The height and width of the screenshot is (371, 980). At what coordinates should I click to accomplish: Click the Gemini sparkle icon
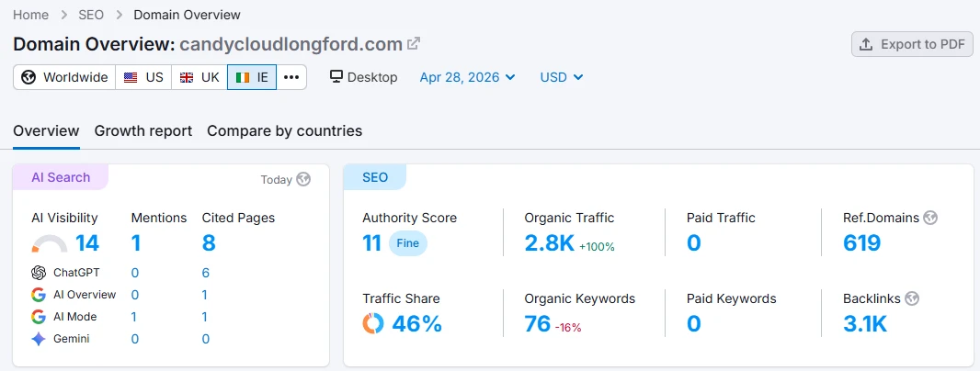[39, 339]
